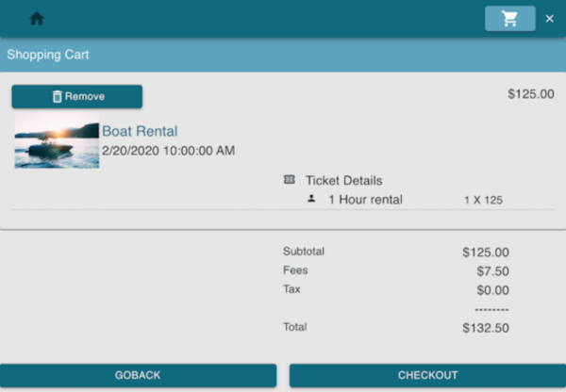The width and height of the screenshot is (566, 392).
Task: Select the 1 Hour rental ticket line
Action: [365, 200]
